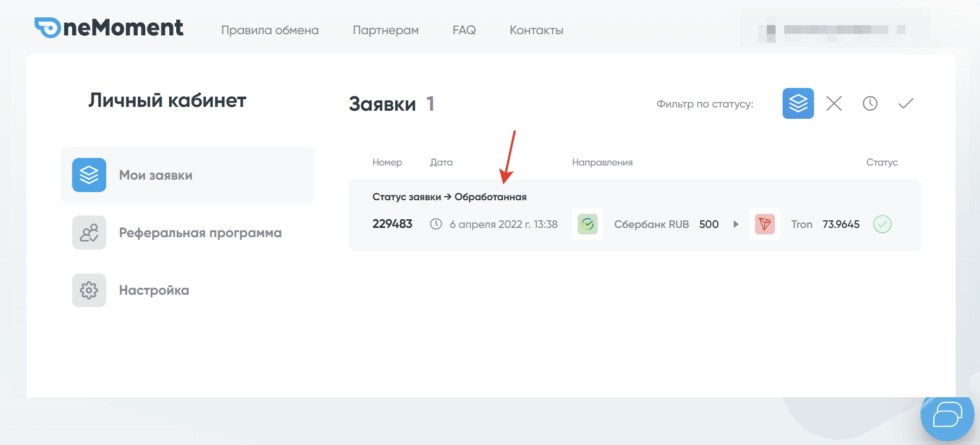The image size is (980, 445).
Task: Click the amount 73.9645
Action: click(841, 224)
